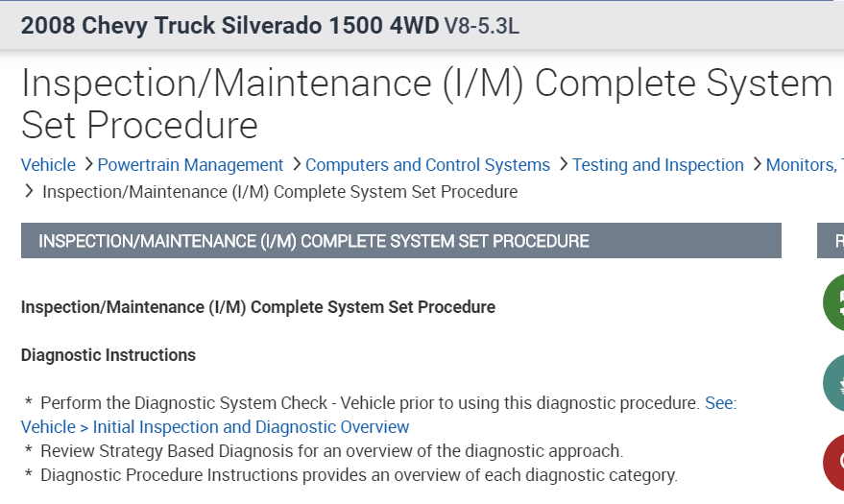Image resolution: width=844 pixels, height=504 pixels.
Task: Click the teal circular icon on right
Action: coord(832,383)
